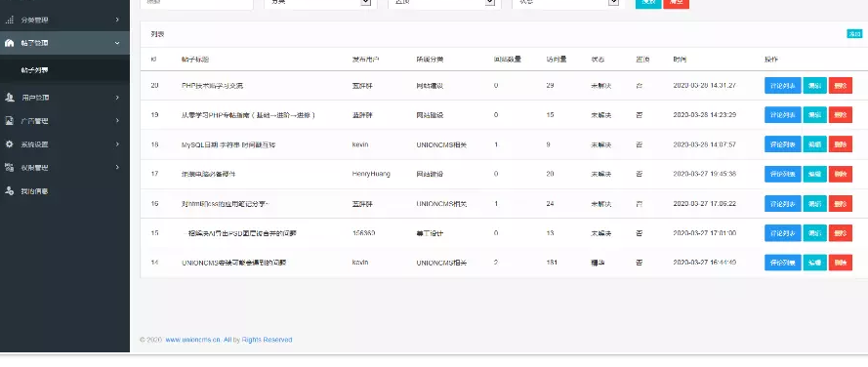Open the 我的信息 menu label
Viewport: 868px width, 367px height.
tap(34, 191)
